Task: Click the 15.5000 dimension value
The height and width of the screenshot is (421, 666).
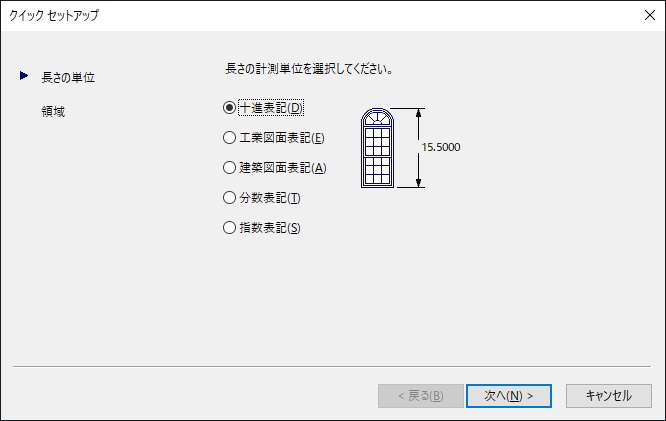Action: point(441,147)
